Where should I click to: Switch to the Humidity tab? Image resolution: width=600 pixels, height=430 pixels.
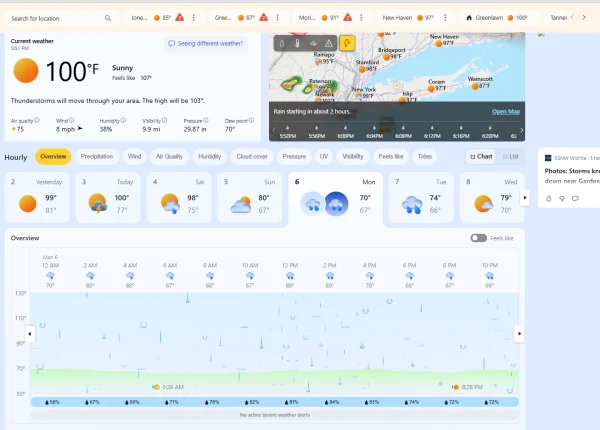[x=209, y=156]
